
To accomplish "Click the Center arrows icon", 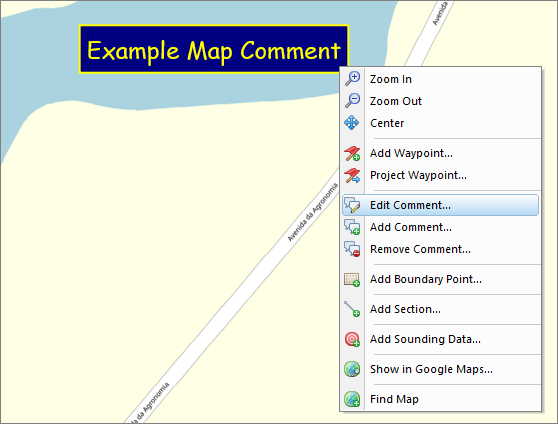I will pyautogui.click(x=352, y=123).
